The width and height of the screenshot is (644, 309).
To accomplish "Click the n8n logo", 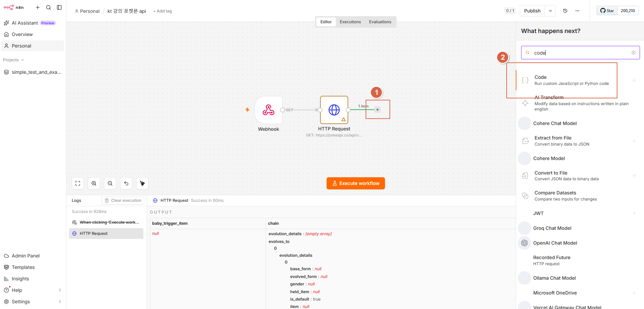I will pos(13,7).
